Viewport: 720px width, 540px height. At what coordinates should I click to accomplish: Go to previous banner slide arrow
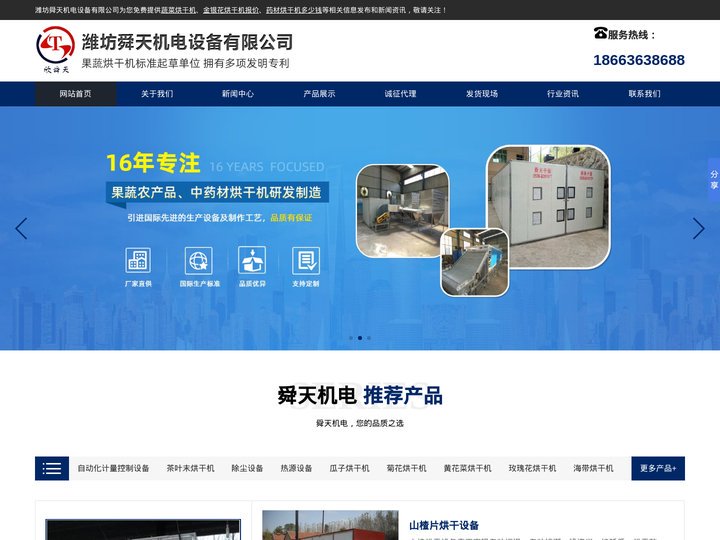[x=21, y=228]
